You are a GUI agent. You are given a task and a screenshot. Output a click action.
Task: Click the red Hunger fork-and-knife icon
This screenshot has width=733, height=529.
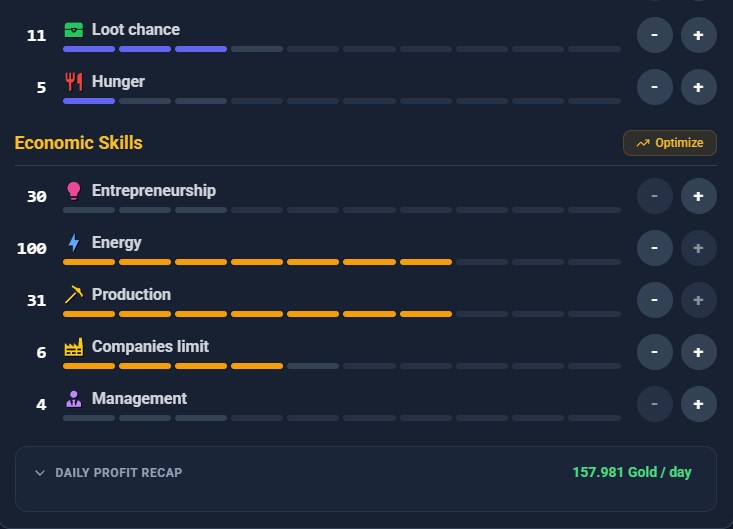click(74, 82)
